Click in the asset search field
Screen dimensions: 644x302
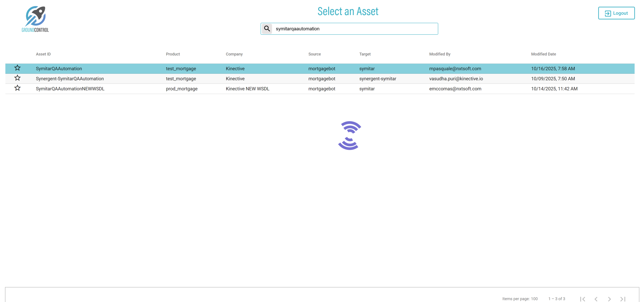pos(355,29)
